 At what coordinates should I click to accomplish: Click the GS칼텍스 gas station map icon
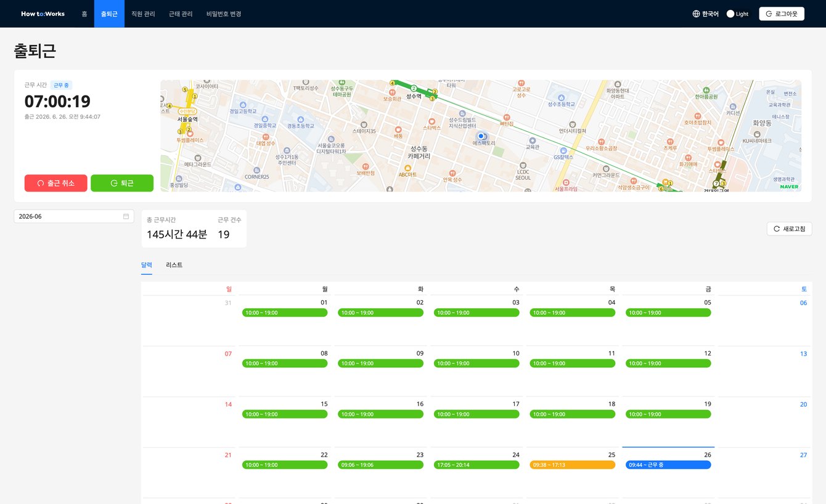[x=563, y=151]
